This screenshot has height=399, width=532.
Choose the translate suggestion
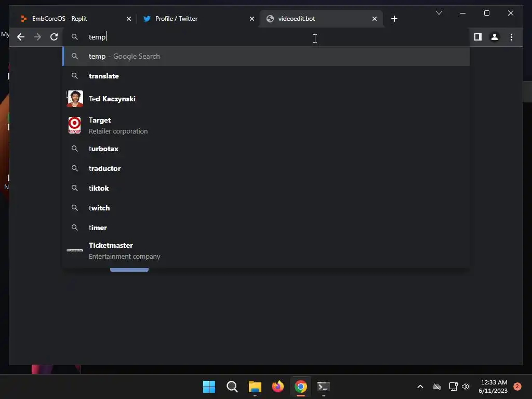[x=267, y=76]
